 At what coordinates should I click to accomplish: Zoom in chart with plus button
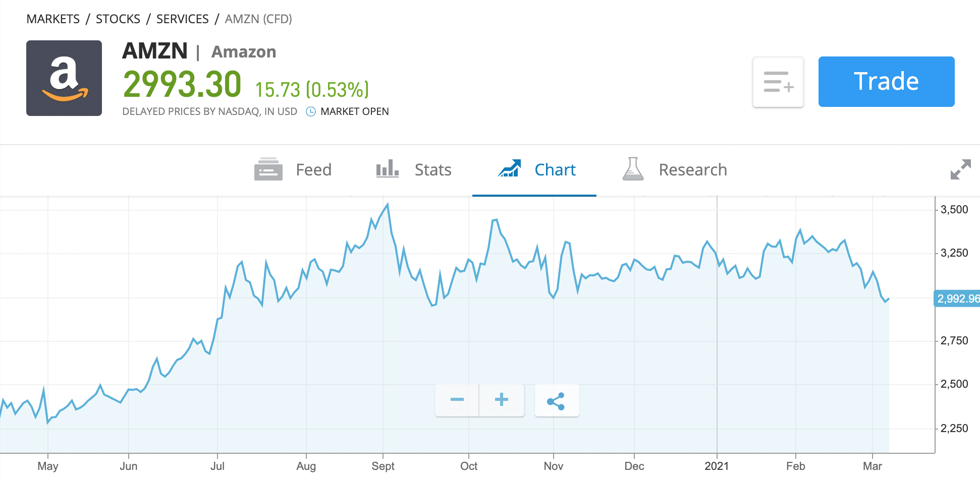click(x=502, y=400)
